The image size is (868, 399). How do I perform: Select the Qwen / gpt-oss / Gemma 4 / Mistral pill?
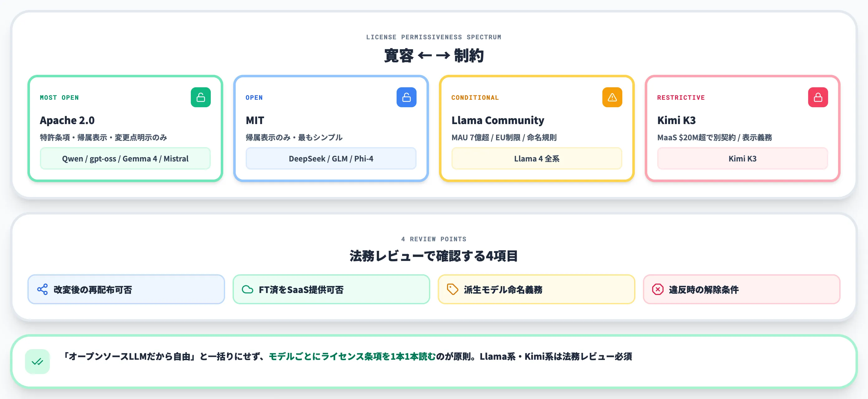(x=125, y=158)
